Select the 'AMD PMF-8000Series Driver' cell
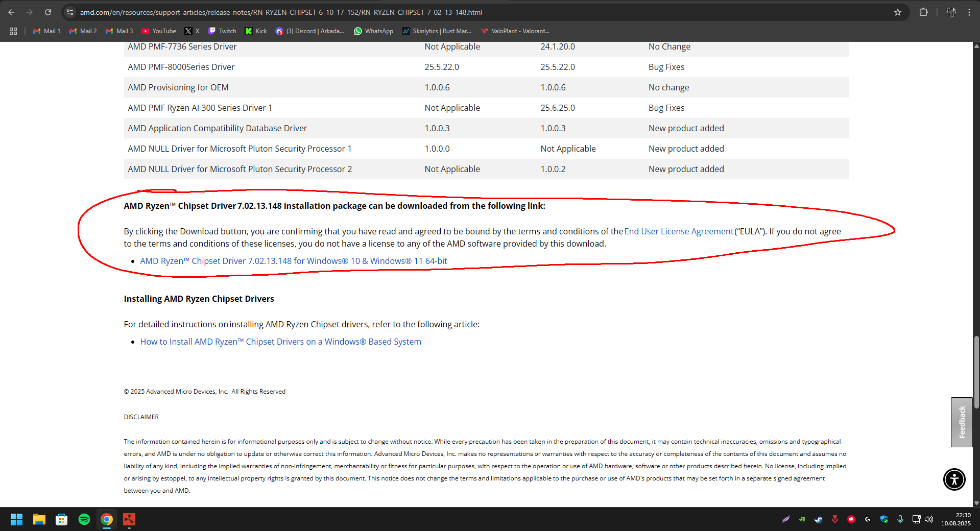Screen dimensions: 980x531 click(x=181, y=67)
